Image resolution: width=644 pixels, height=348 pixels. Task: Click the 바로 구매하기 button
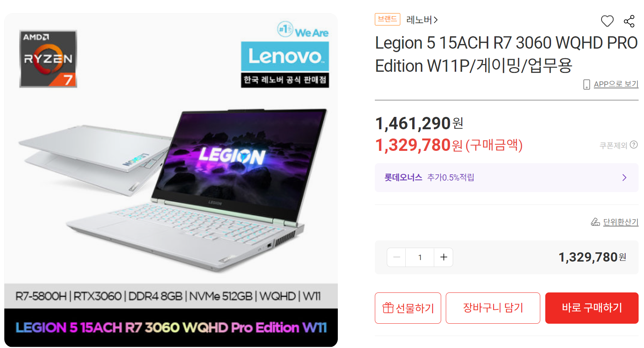pos(592,308)
